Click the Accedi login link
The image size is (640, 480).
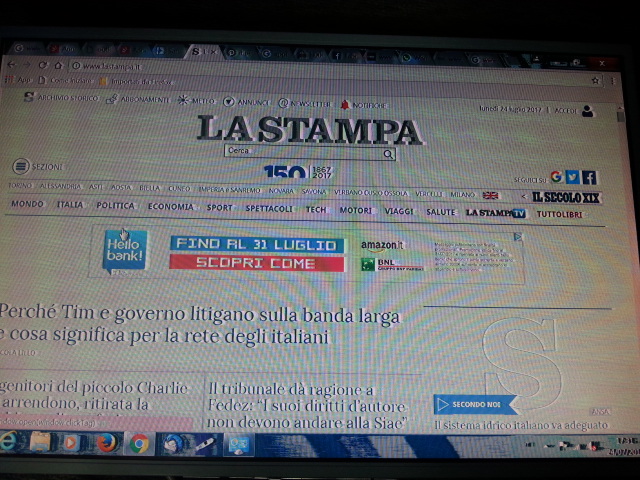pyautogui.click(x=565, y=111)
